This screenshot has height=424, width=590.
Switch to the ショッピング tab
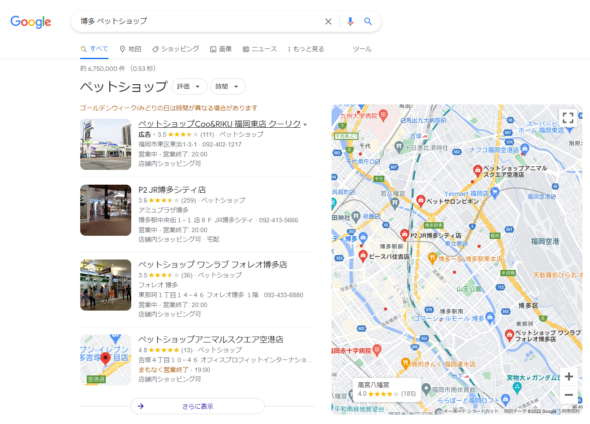[x=176, y=49]
